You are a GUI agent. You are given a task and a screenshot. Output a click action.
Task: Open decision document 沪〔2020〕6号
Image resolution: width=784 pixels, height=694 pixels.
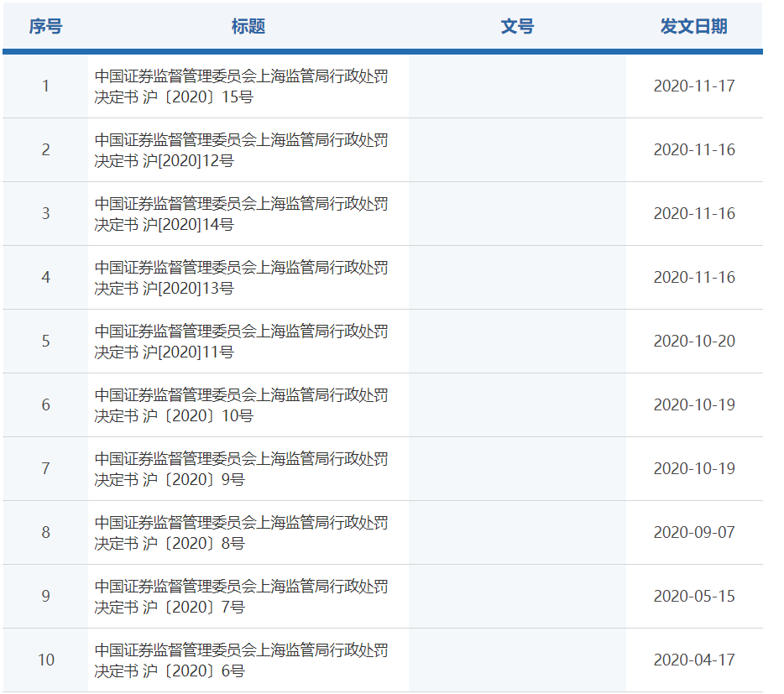pos(241,660)
